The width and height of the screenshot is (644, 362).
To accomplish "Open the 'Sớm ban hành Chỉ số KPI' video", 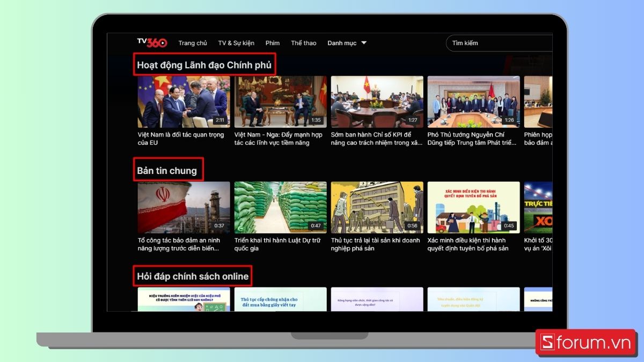I will click(377, 101).
